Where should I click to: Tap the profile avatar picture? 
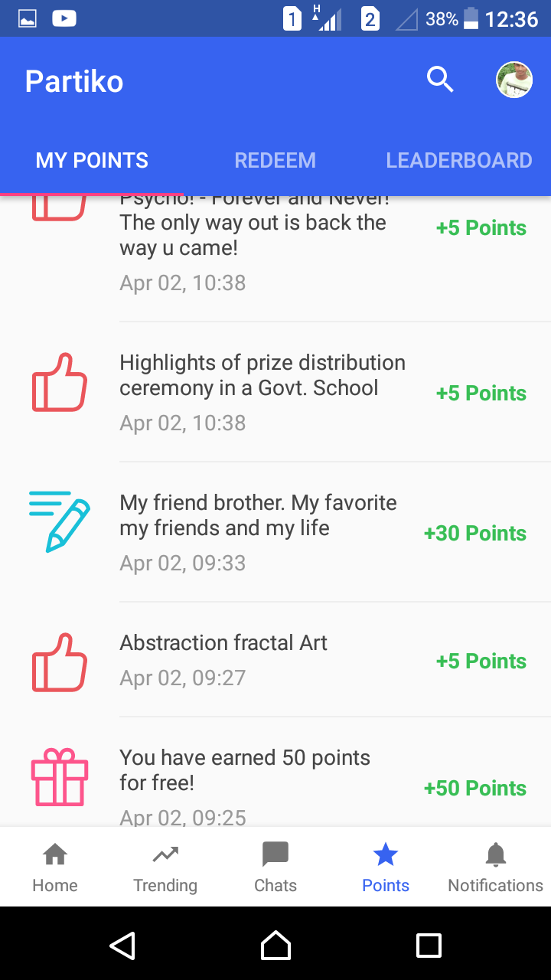coord(514,80)
